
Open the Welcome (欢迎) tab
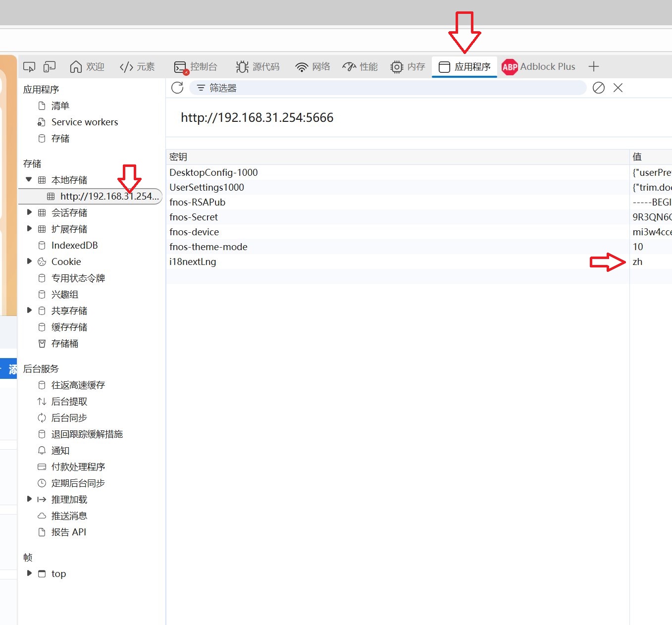coord(87,67)
